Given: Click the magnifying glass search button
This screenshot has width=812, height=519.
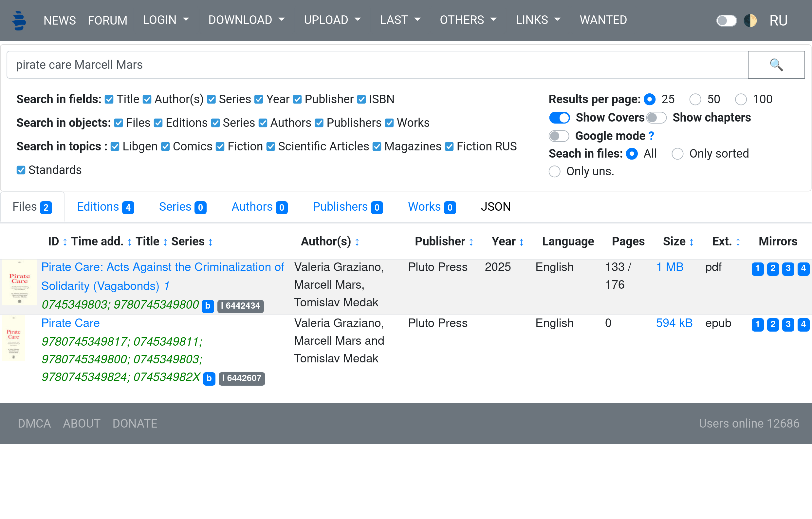Looking at the screenshot, I should click(776, 65).
